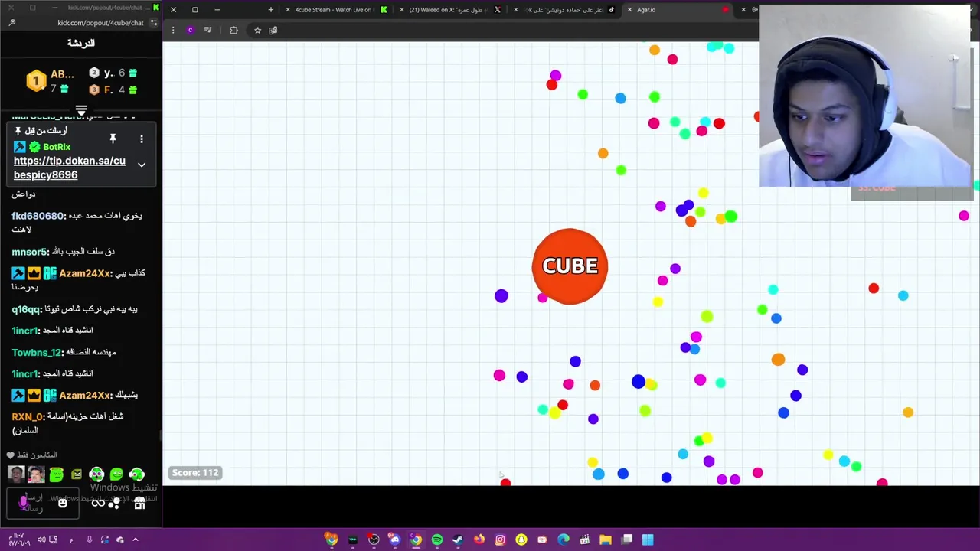Open a new tab with the plus button

point(271,10)
